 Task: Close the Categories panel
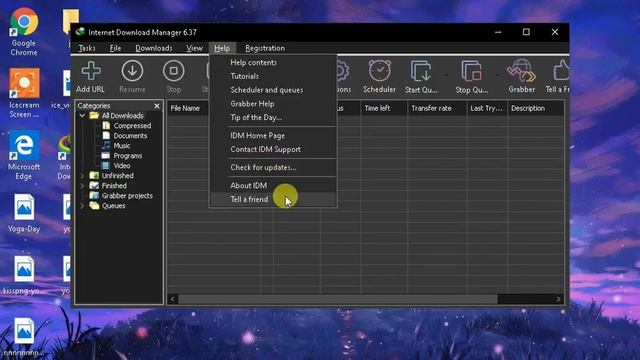pos(157,106)
